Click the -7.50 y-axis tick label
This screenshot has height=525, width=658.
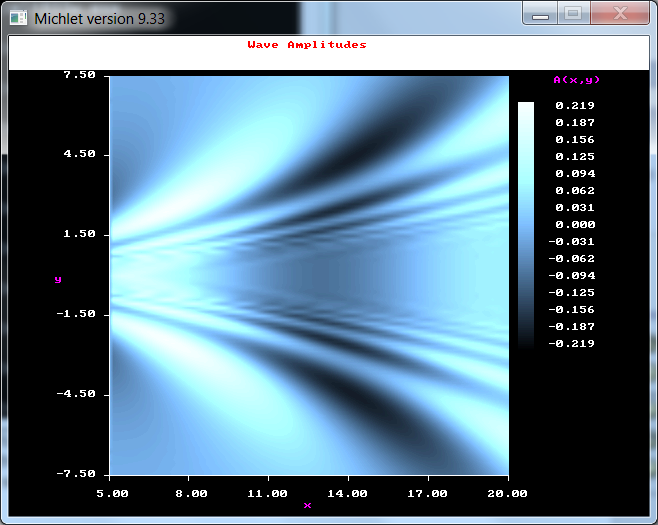[x=77, y=474]
